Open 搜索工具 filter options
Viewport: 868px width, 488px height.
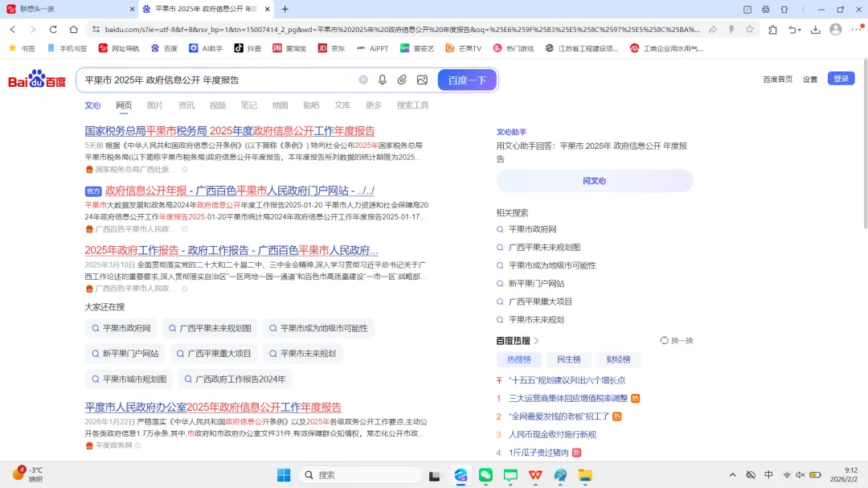[412, 105]
